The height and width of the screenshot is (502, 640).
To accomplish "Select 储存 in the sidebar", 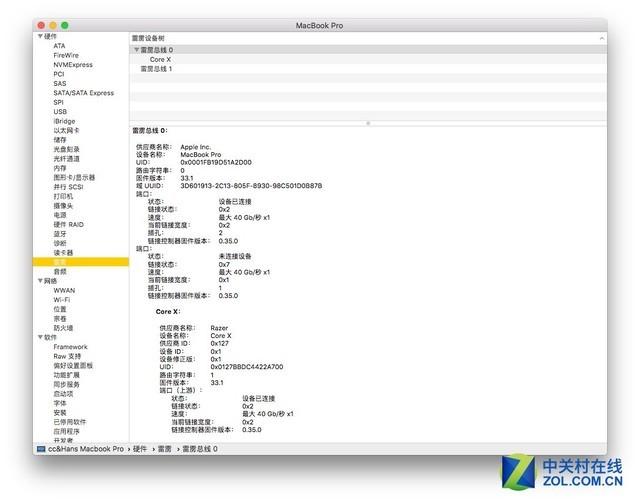I will [x=60, y=140].
